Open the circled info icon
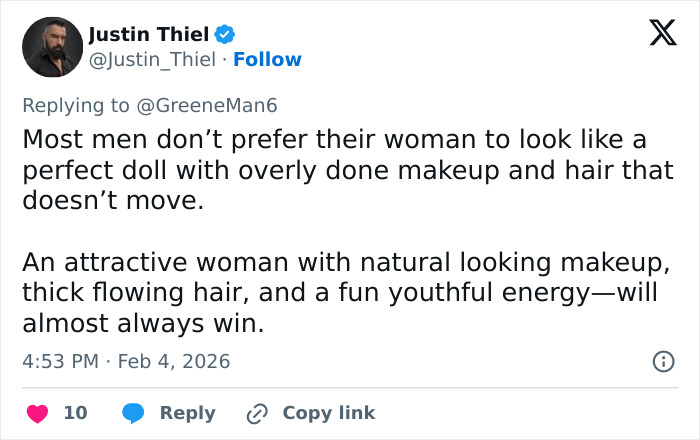700x440 pixels. click(662, 362)
